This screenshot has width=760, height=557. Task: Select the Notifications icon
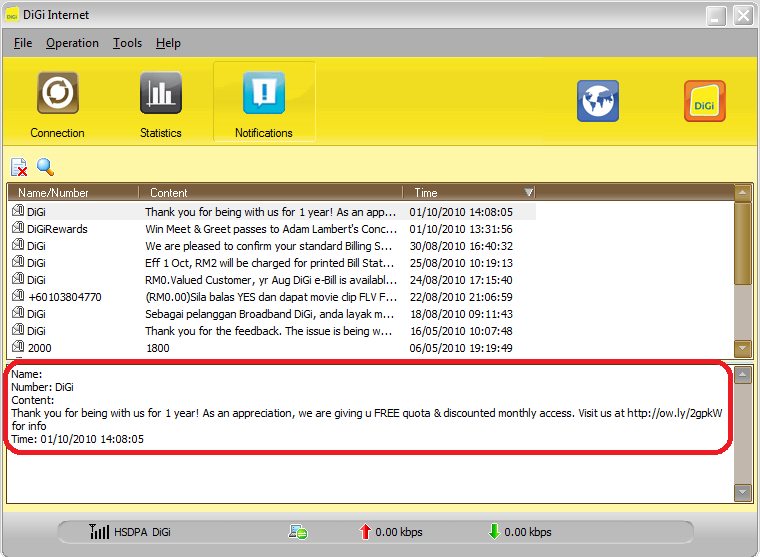(x=264, y=94)
